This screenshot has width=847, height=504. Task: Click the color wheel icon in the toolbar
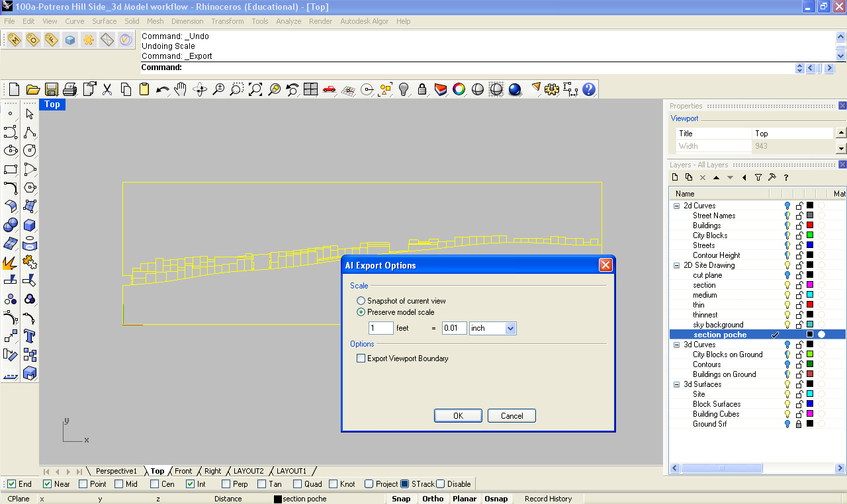459,89
